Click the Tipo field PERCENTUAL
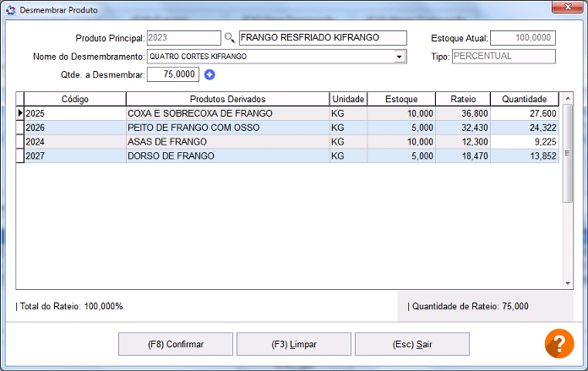This screenshot has width=588, height=371. pos(504,57)
